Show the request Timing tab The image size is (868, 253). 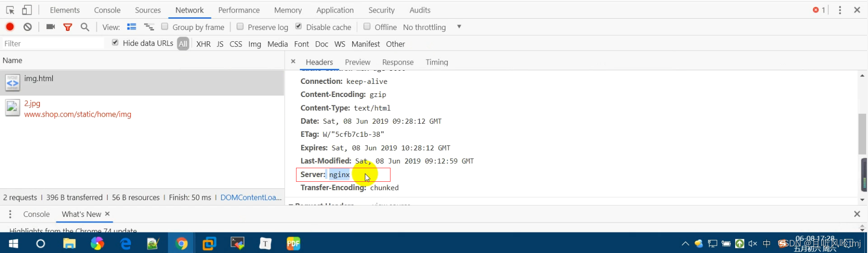pyautogui.click(x=437, y=62)
